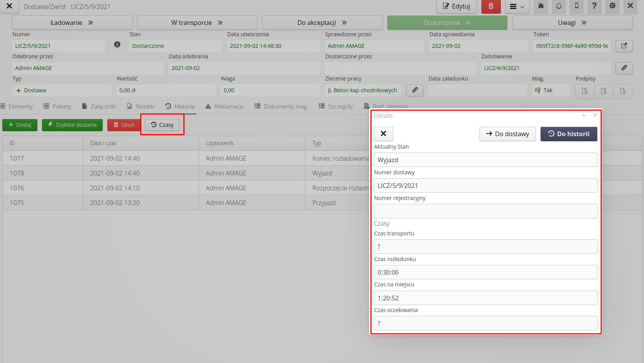Click the external link icon beside Token

(624, 46)
